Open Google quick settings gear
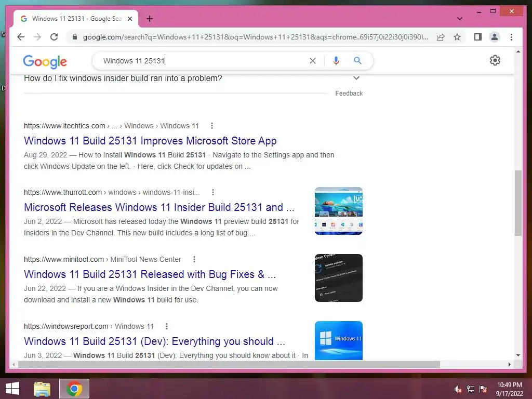532x399 pixels. coord(495,60)
